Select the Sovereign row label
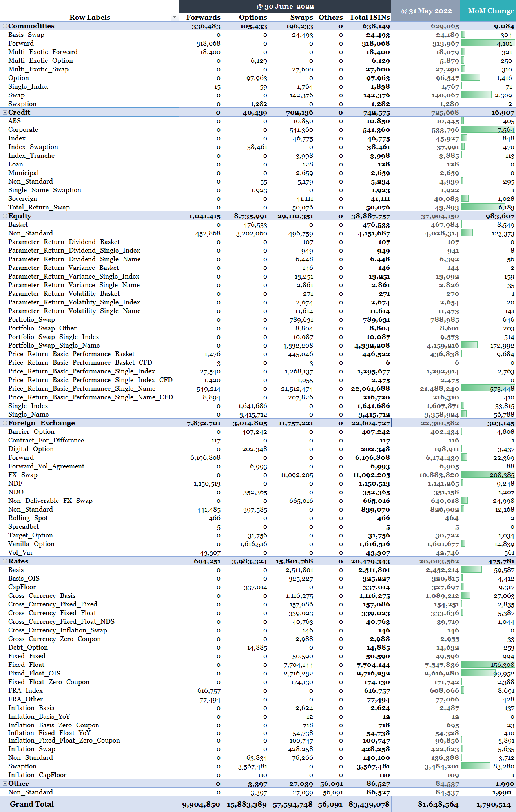Image resolution: width=516 pixels, height=812 pixels. tap(23, 198)
